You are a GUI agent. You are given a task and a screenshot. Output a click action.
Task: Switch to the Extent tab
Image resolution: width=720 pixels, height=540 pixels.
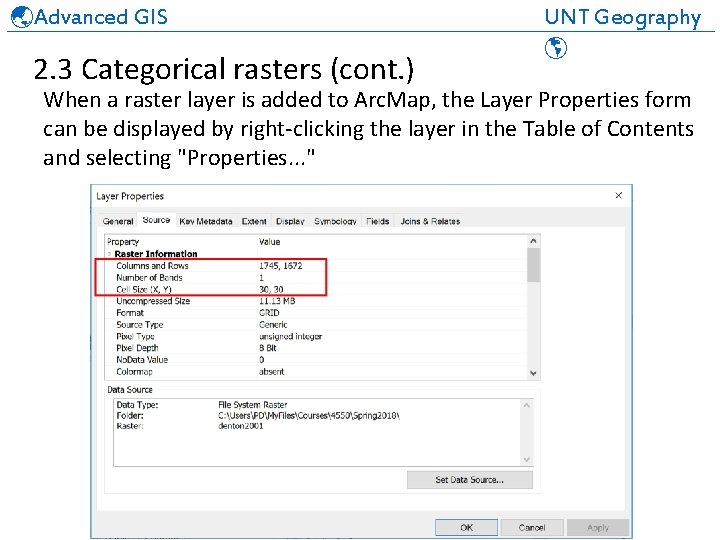[254, 221]
